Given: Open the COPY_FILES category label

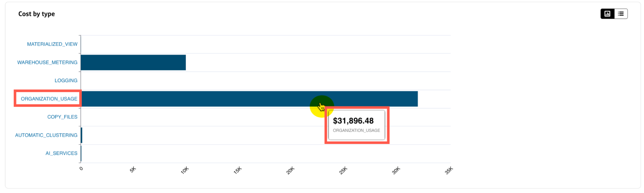Looking at the screenshot, I should 62,117.
